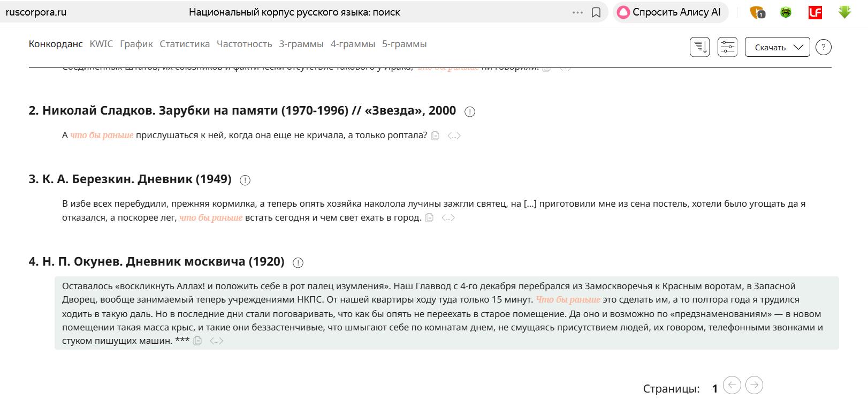This screenshot has width=868, height=407.
Task: Switch to the Статистика tab
Action: pyautogui.click(x=185, y=44)
